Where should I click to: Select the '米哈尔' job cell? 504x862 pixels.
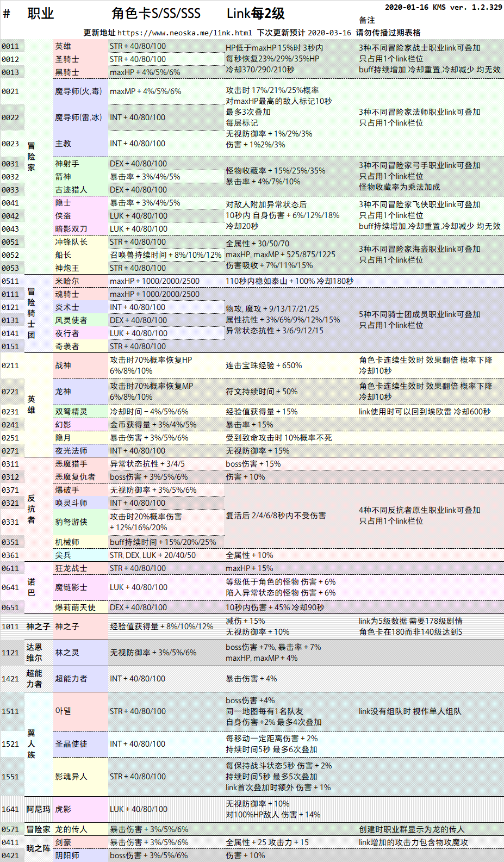(x=80, y=281)
